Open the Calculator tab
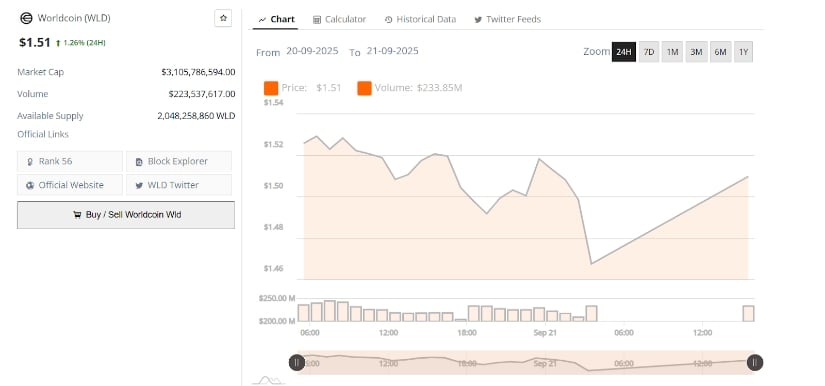The height and width of the screenshot is (386, 825). click(x=339, y=19)
